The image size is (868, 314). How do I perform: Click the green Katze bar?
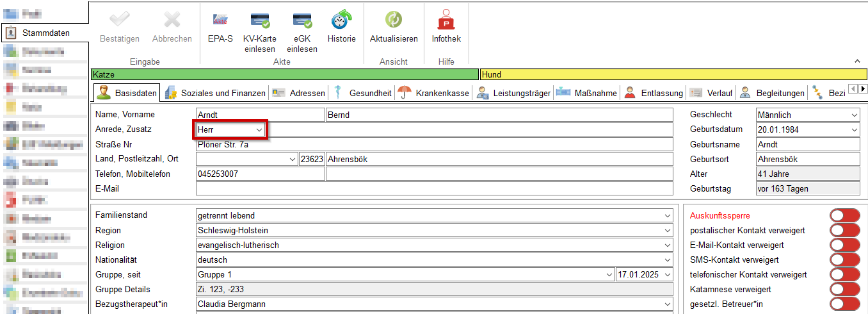284,74
